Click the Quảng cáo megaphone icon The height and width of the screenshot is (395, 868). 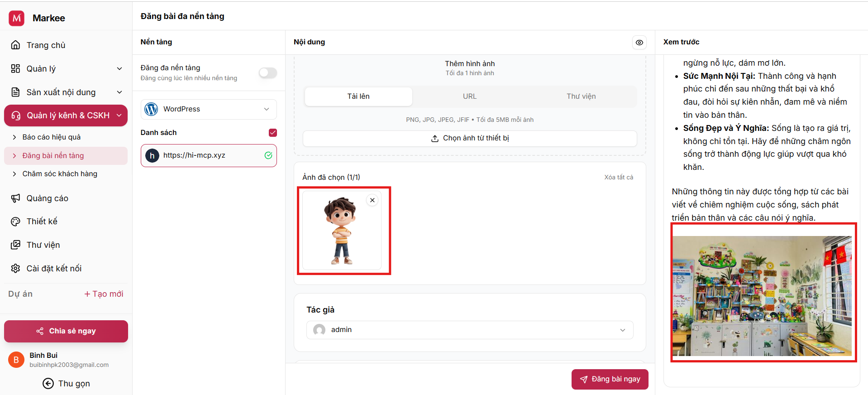pyautogui.click(x=16, y=198)
